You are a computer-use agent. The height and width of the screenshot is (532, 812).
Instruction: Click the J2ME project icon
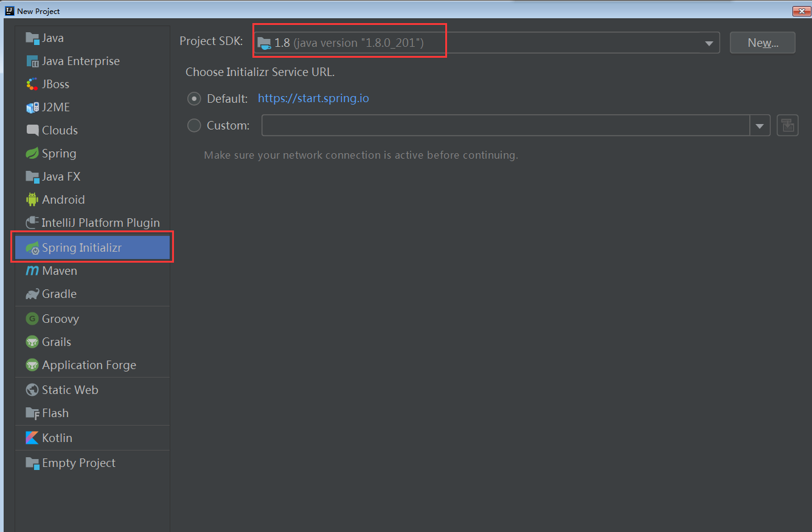click(x=32, y=107)
